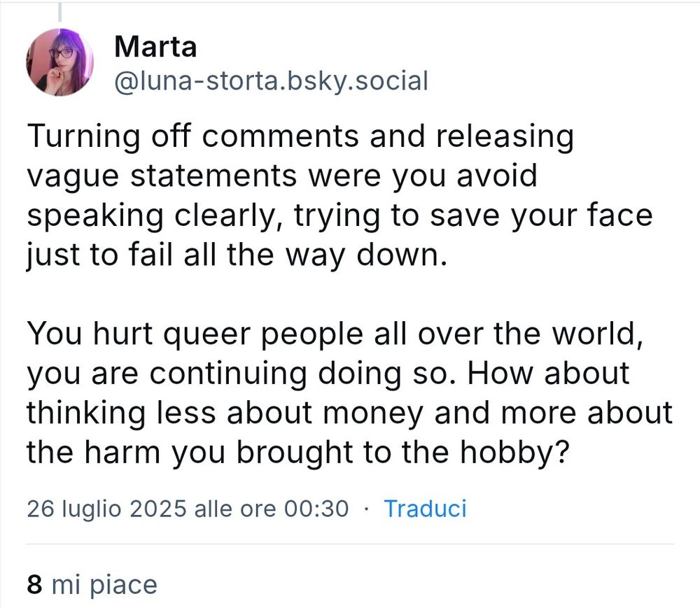Click the "00:30" time in timestamp
This screenshot has height=608, width=700.
[x=316, y=509]
